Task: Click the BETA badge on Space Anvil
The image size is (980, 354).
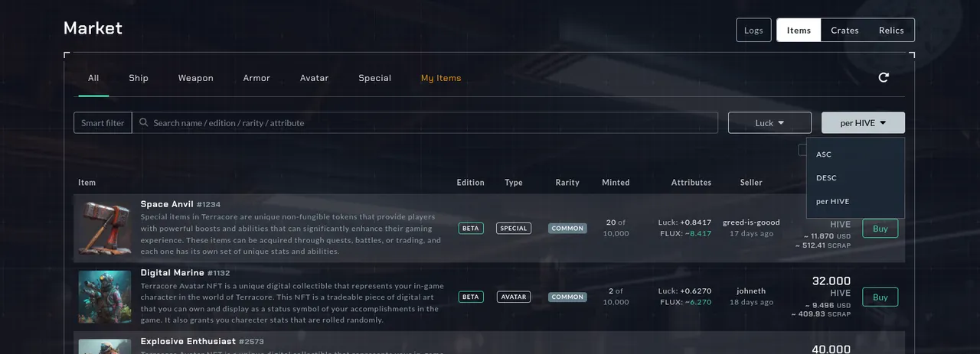Action: (x=471, y=228)
